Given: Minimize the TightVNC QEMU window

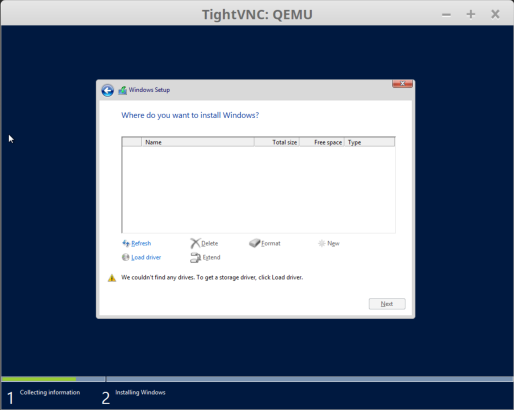Looking at the screenshot, I should [x=446, y=15].
